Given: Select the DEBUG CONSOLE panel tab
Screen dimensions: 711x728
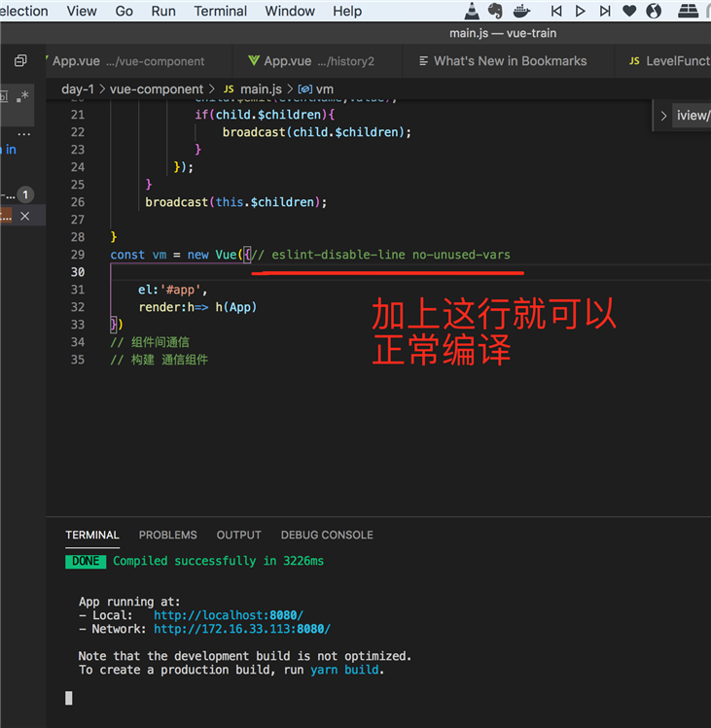Looking at the screenshot, I should 327,535.
